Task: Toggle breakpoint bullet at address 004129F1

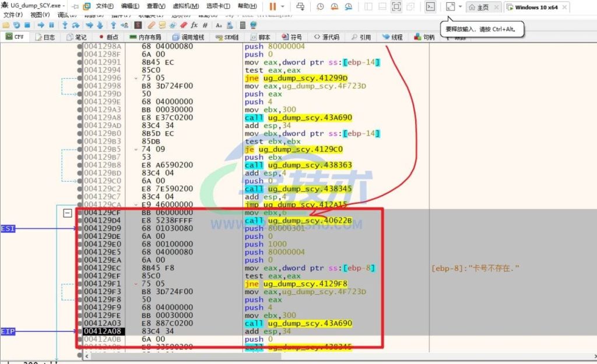Action: coord(79,284)
